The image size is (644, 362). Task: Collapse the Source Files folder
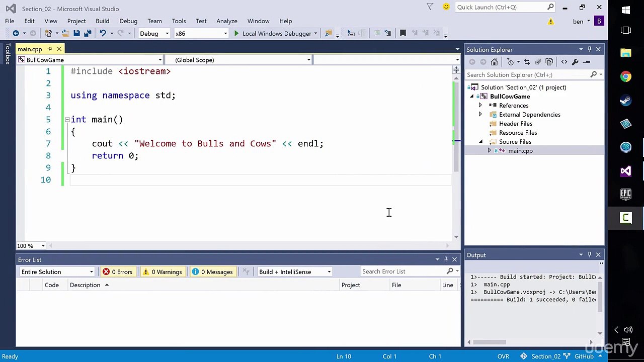pos(480,142)
